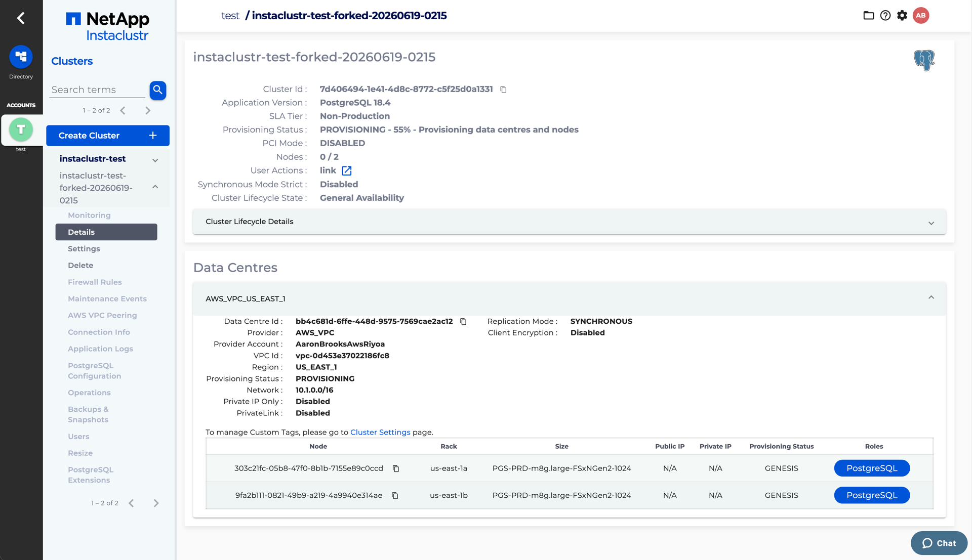Run search with the magnifier button
Image resolution: width=972 pixels, height=560 pixels.
click(158, 90)
